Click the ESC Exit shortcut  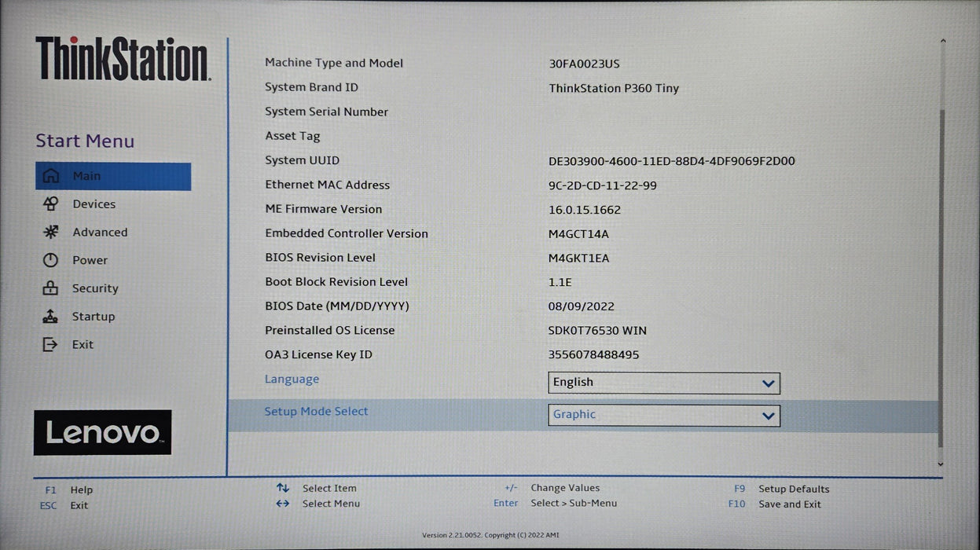pos(64,505)
